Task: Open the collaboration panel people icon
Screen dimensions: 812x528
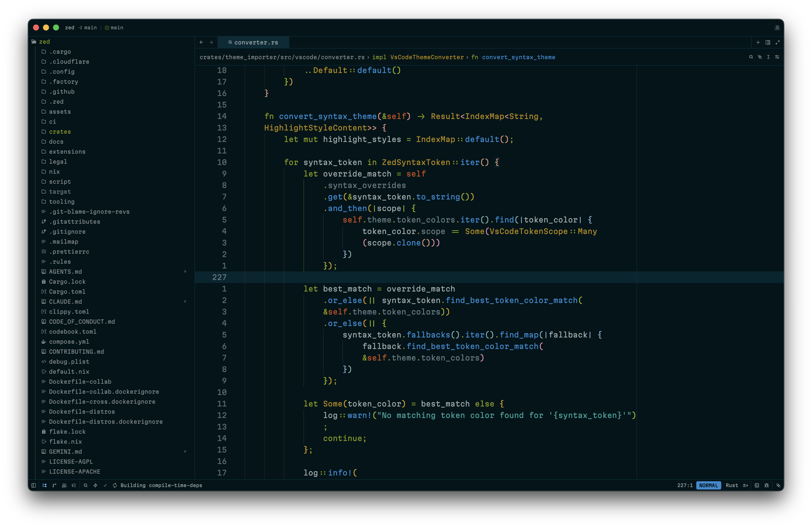Action: click(64, 485)
